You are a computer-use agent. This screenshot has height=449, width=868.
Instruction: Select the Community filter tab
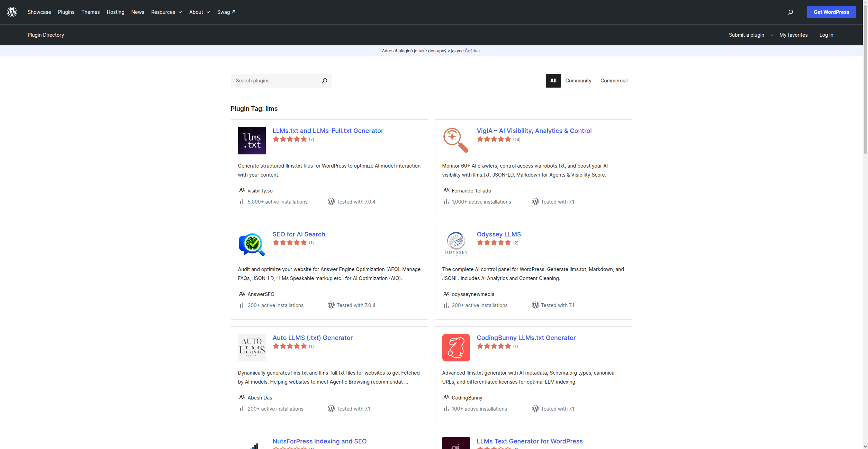(x=578, y=81)
